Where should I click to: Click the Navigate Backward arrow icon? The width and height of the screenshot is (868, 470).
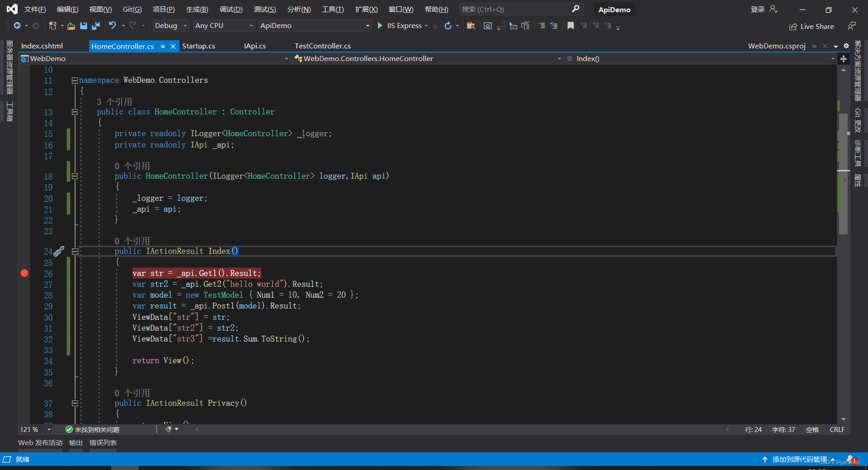[x=17, y=26]
